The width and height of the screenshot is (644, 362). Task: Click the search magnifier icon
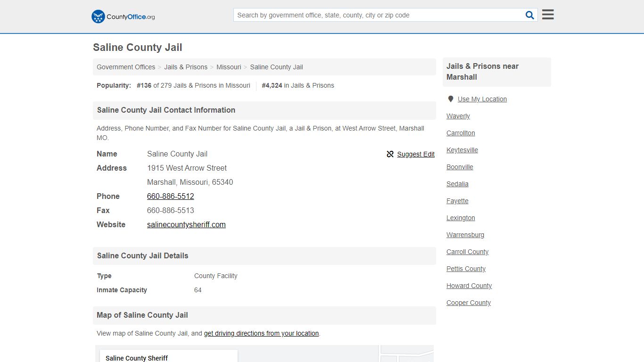(x=530, y=15)
